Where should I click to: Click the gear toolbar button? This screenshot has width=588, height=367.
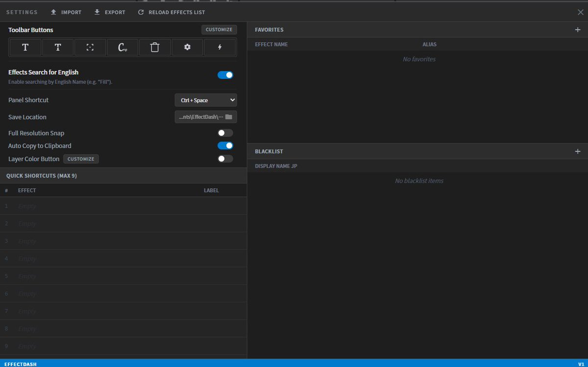tap(187, 48)
